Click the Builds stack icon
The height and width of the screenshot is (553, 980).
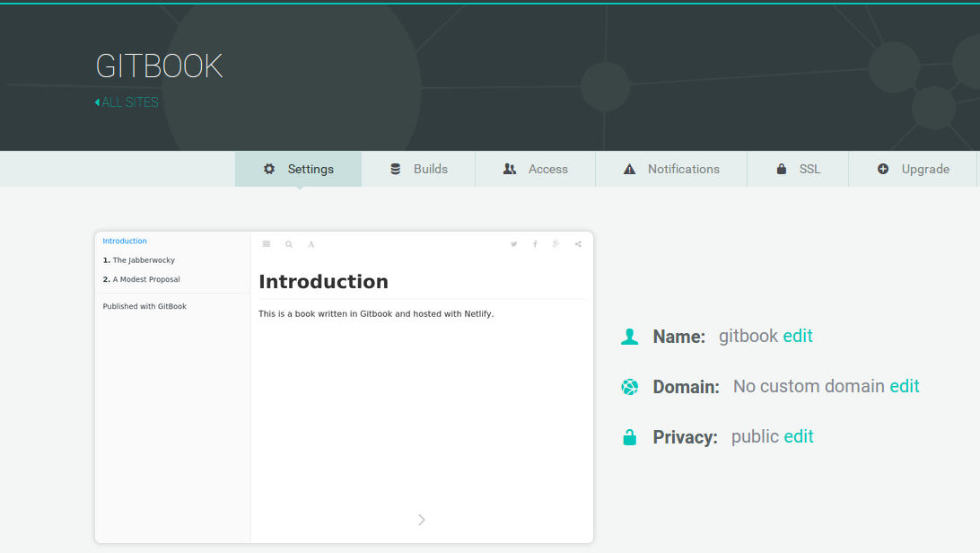tap(396, 169)
